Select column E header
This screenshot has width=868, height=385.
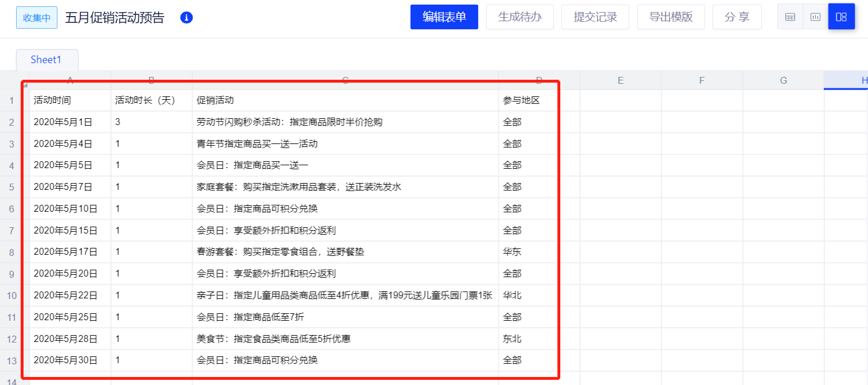620,81
